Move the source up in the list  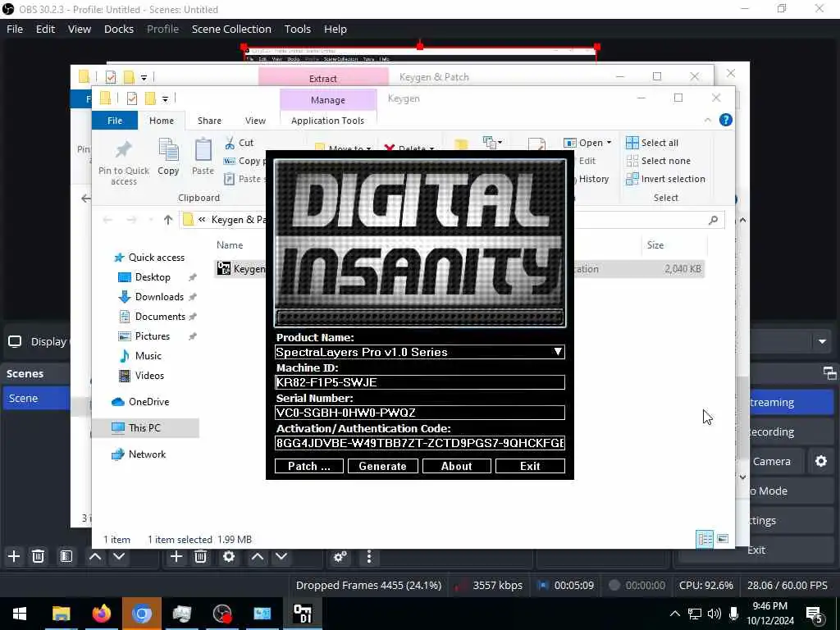coord(257,557)
